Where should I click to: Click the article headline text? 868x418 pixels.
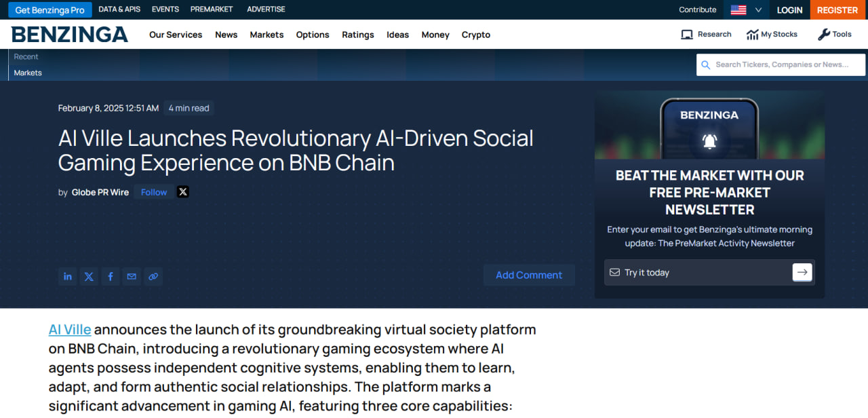296,151
